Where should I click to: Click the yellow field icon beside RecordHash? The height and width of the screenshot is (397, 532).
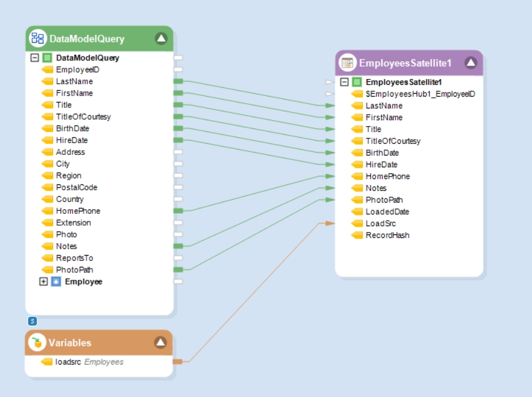coord(357,236)
